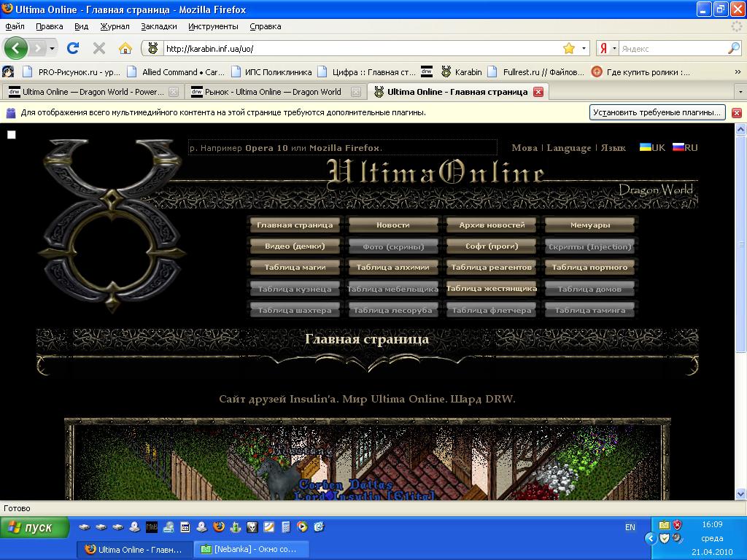Click the red security shield tray icon

(677, 525)
